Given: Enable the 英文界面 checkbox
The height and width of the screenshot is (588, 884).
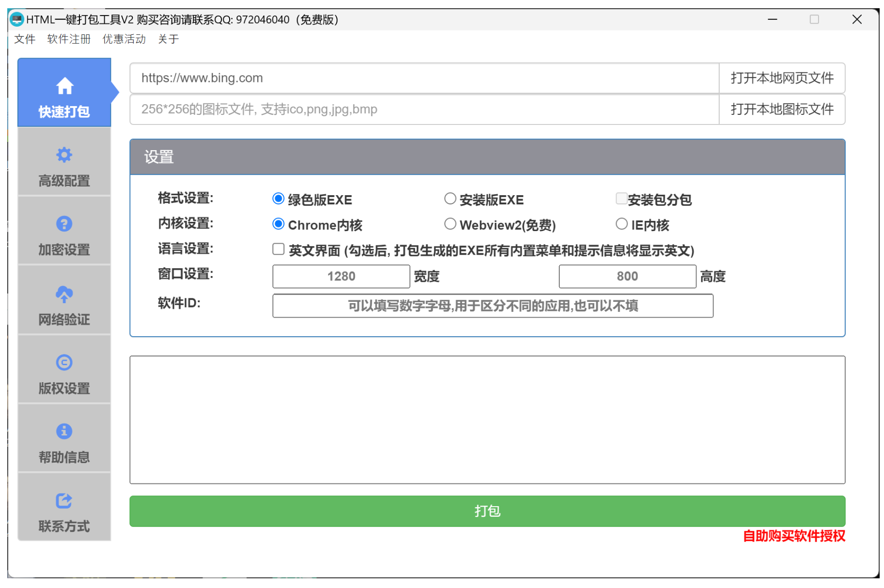Looking at the screenshot, I should [x=278, y=249].
